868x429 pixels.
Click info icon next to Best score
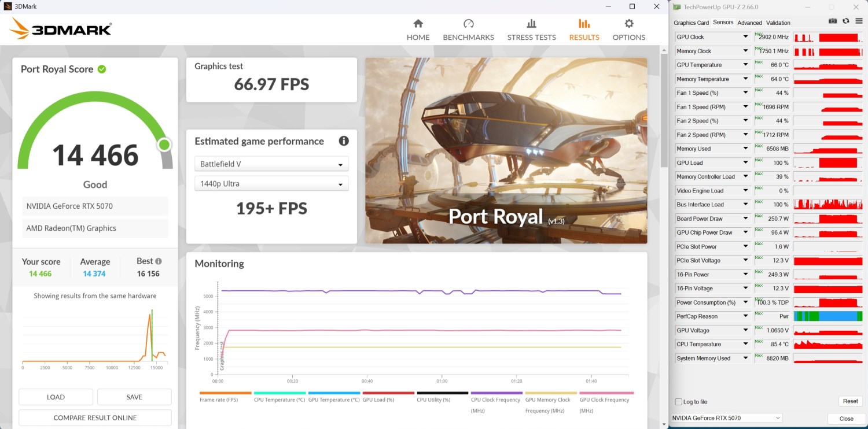[159, 261]
